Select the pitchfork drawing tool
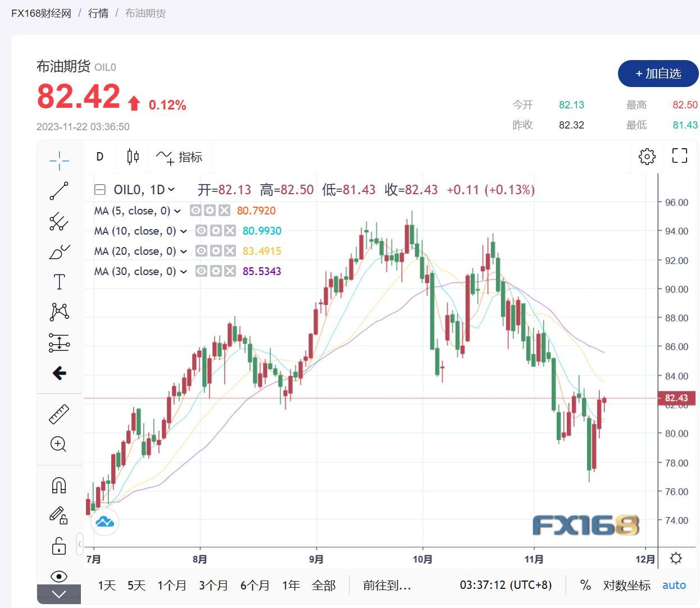 coord(59,221)
